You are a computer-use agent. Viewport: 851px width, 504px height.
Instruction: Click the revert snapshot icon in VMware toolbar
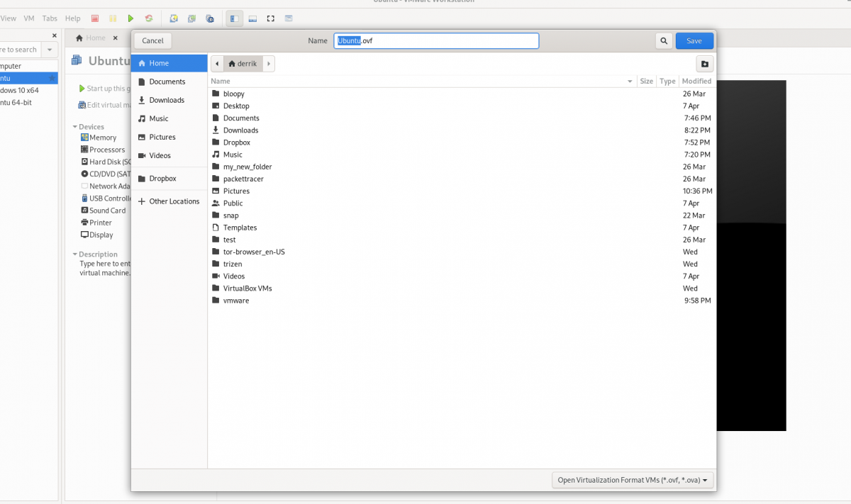[x=192, y=18]
